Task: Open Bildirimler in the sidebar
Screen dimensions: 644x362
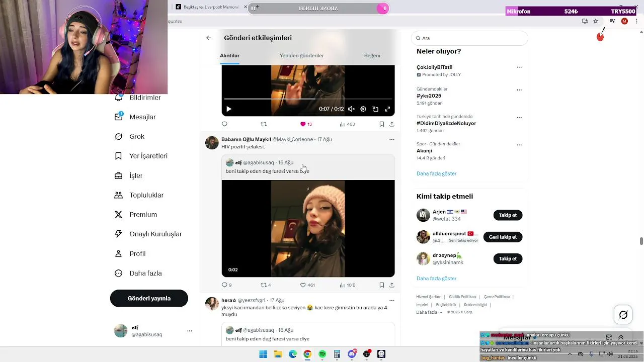Action: [x=138, y=98]
